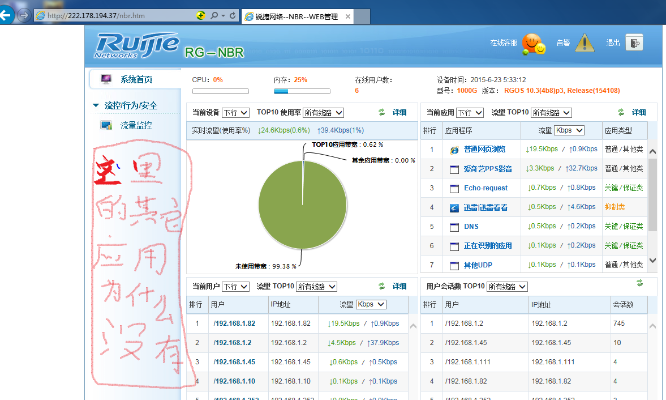
Task: Refresh the current application TOP10 panel
Action: [x=623, y=113]
